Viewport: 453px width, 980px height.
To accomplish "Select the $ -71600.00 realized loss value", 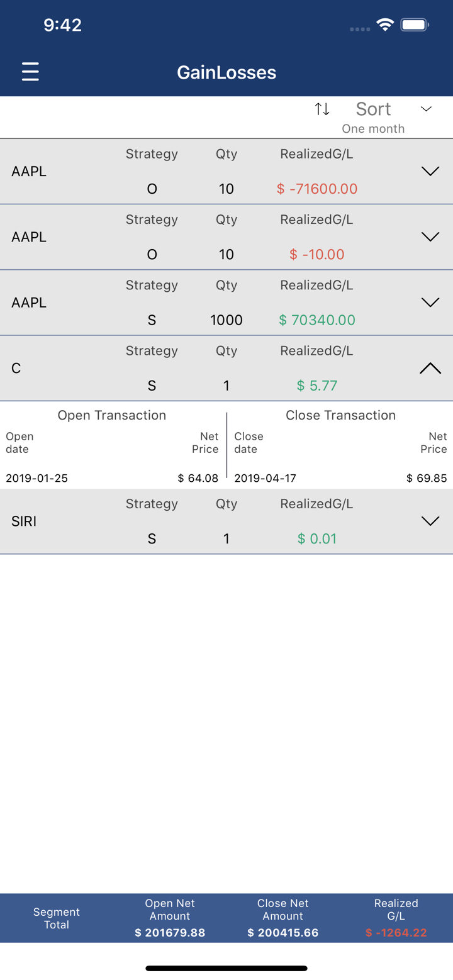I will (317, 189).
